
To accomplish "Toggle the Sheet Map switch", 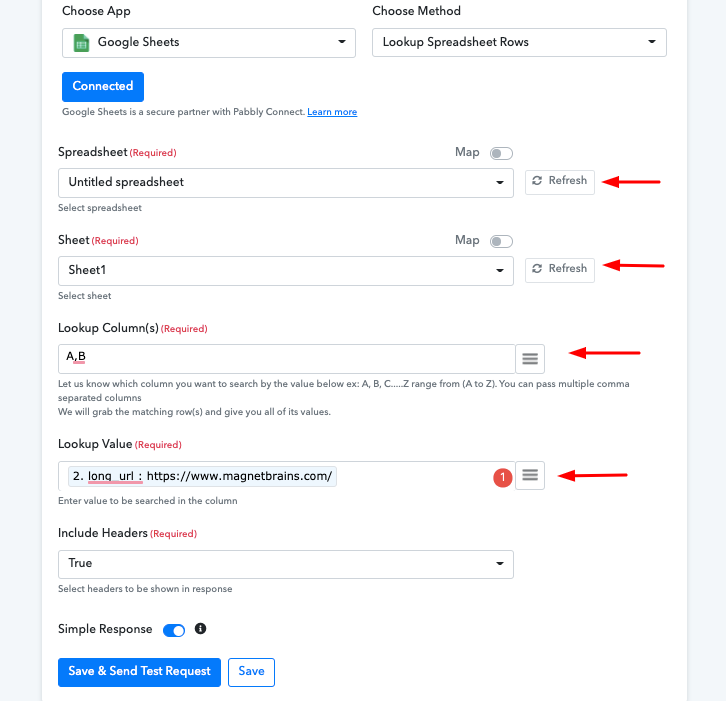I will 501,241.
